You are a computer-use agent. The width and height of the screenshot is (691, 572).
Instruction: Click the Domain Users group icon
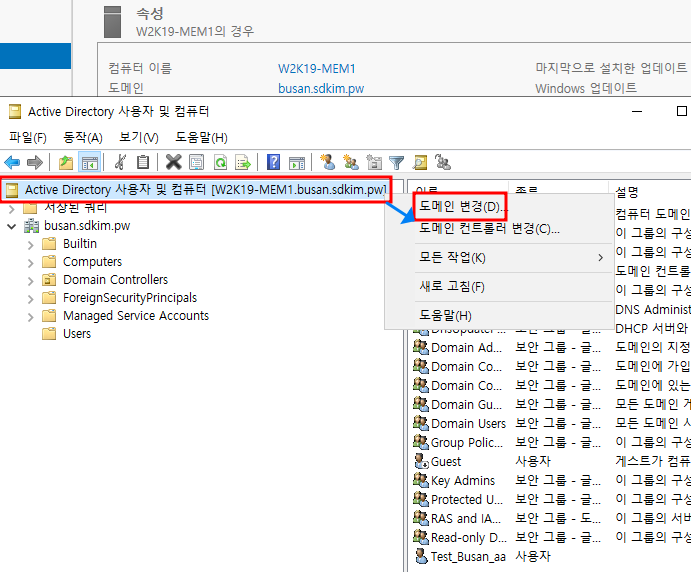(421, 423)
